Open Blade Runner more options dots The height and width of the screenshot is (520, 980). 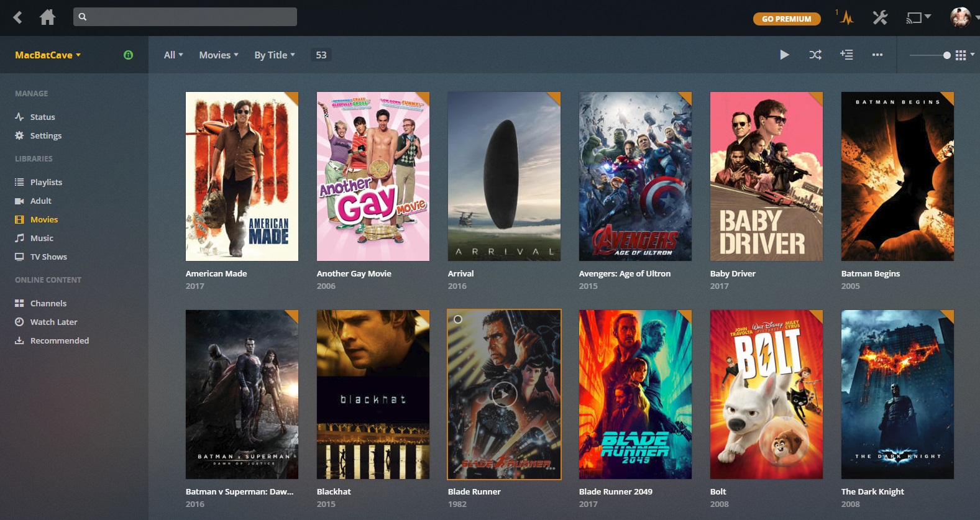[551, 468]
